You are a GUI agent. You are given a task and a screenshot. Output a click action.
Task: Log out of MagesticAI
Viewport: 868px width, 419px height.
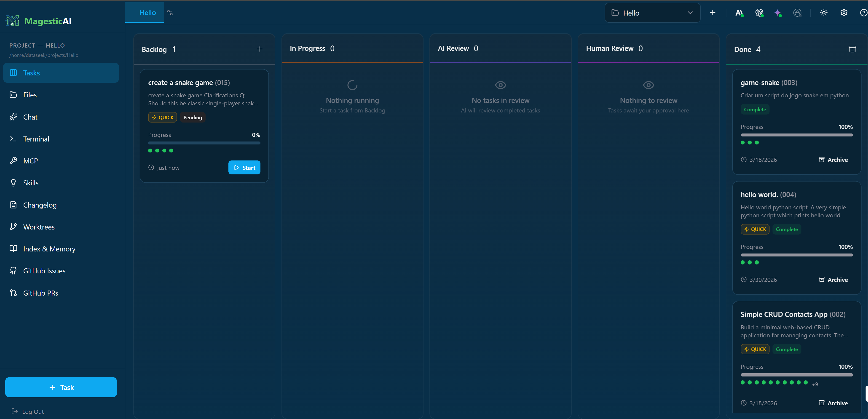(x=28, y=412)
